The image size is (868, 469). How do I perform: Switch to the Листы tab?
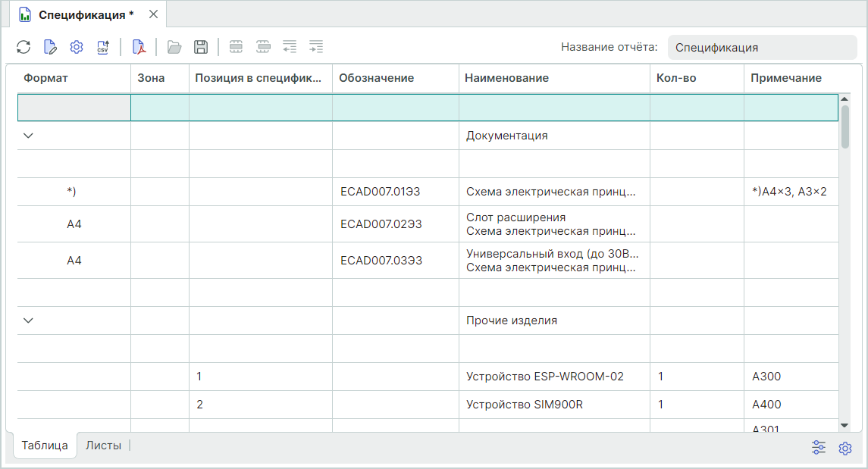tap(103, 446)
